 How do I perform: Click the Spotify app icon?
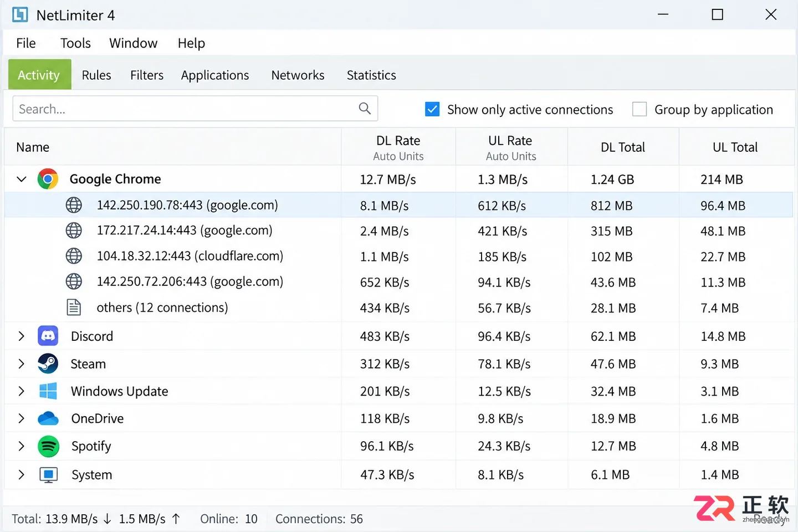(x=48, y=446)
